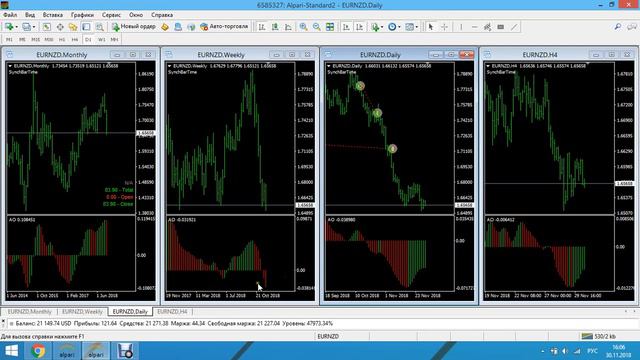Click the lowest trade marker on Daily chart
This screenshot has height=360, width=640.
pos(392,149)
